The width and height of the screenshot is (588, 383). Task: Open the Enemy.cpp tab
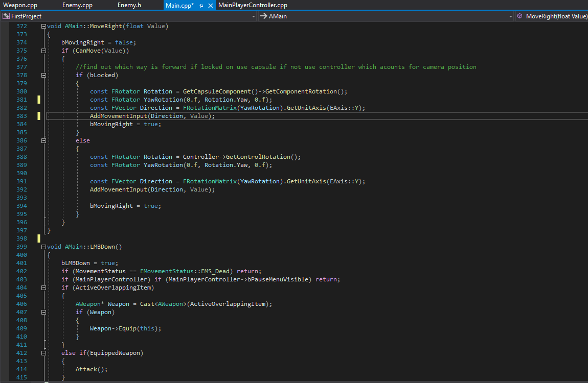[x=77, y=5]
